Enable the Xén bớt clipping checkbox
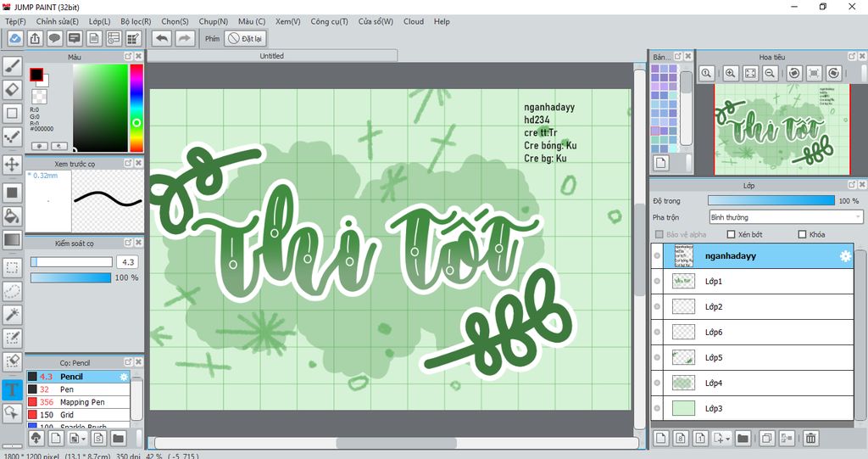This screenshot has height=459, width=868. (731, 234)
